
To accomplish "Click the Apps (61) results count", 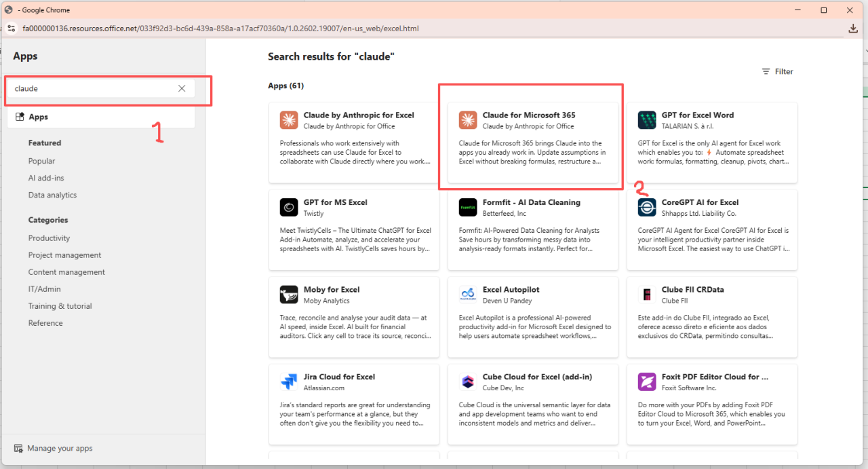I will pyautogui.click(x=285, y=86).
